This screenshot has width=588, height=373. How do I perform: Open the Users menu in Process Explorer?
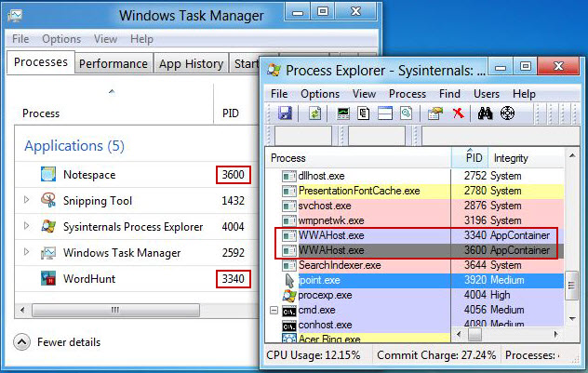(x=487, y=94)
